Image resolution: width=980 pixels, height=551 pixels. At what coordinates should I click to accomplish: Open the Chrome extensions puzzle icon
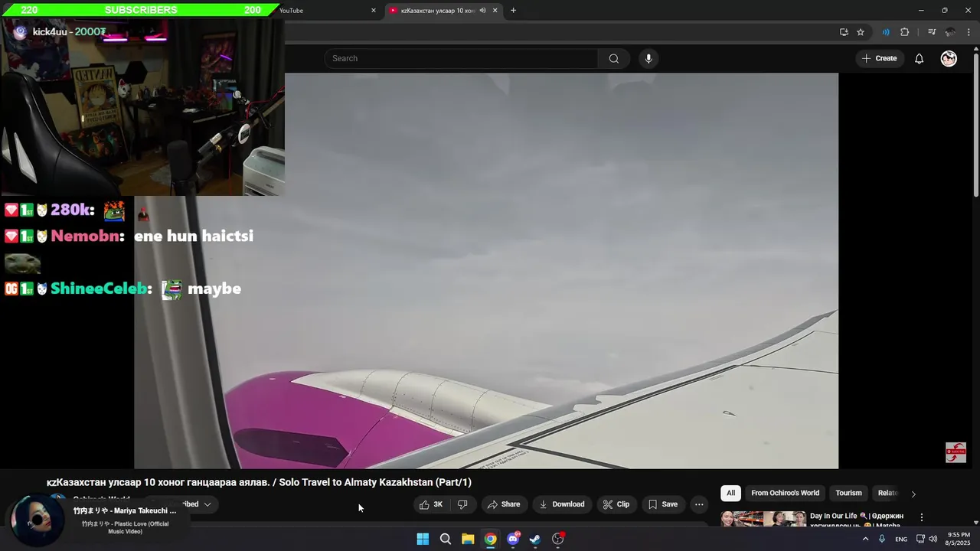pyautogui.click(x=905, y=32)
